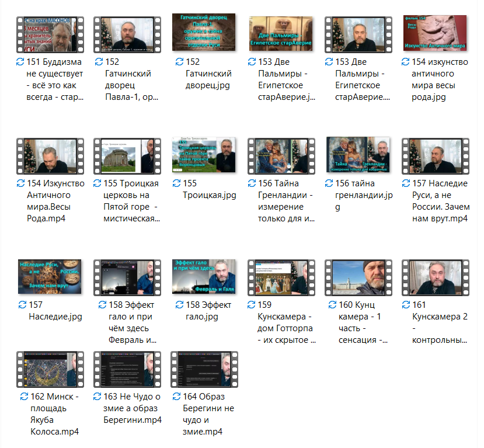Click file name 159 Кунскамера - дом Готторпа

[287, 322]
